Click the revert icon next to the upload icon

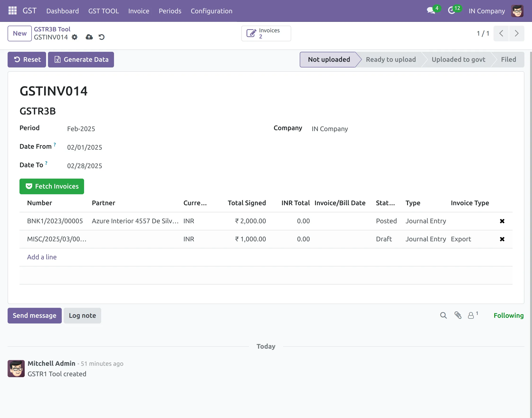point(102,37)
